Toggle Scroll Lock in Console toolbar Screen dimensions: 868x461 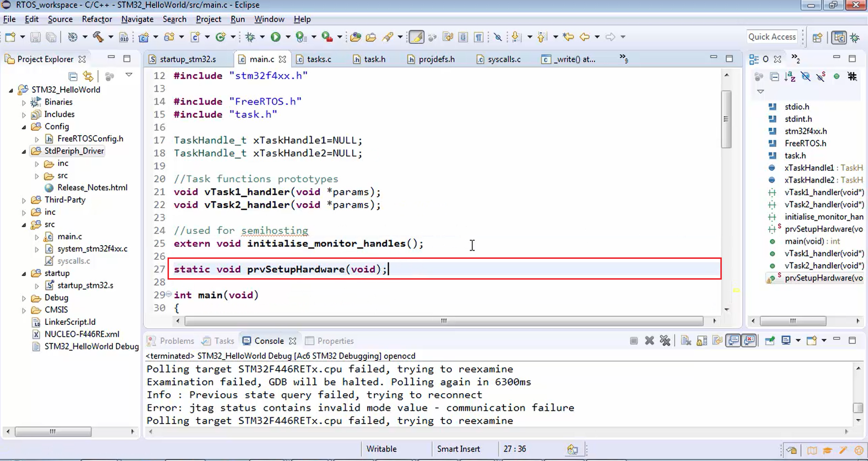(701, 341)
